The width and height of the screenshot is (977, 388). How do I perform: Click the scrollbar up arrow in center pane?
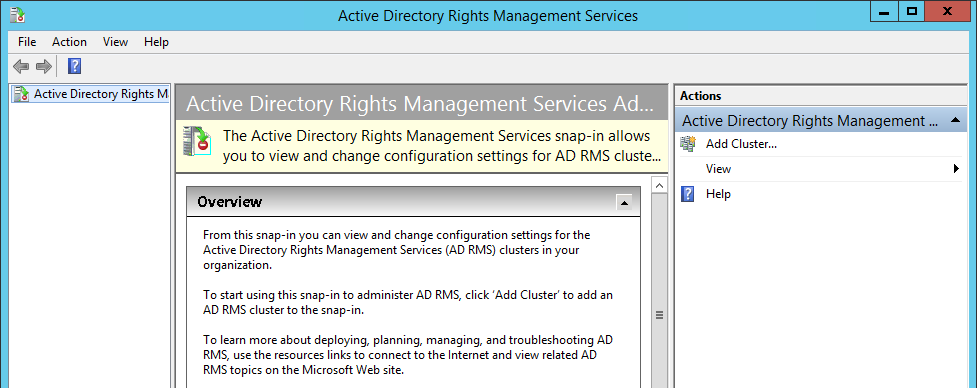pos(659,185)
